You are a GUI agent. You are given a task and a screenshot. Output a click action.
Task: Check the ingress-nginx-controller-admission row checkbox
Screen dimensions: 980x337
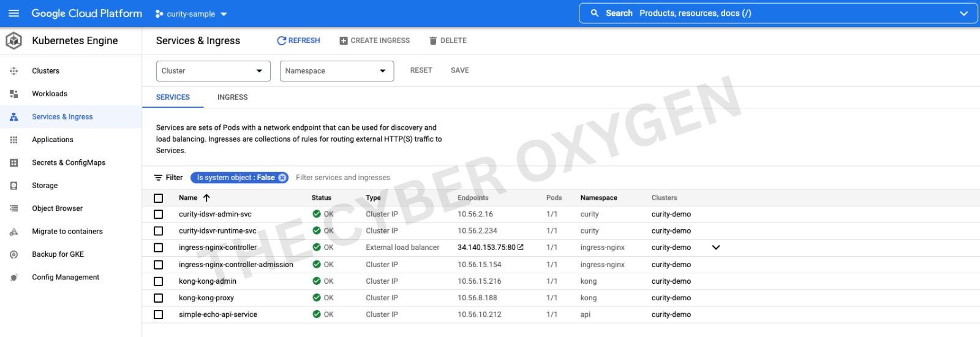point(159,265)
